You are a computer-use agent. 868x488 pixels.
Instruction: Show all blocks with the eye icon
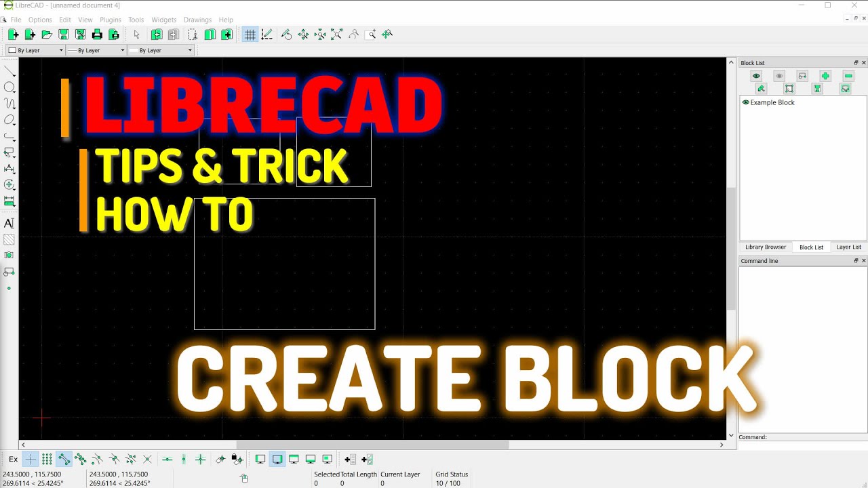pyautogui.click(x=756, y=76)
